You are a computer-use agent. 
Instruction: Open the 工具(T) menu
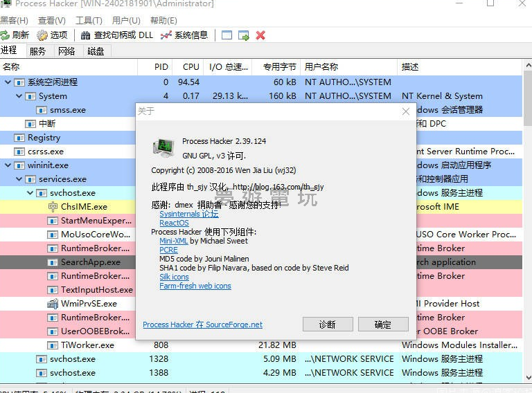[x=89, y=21]
